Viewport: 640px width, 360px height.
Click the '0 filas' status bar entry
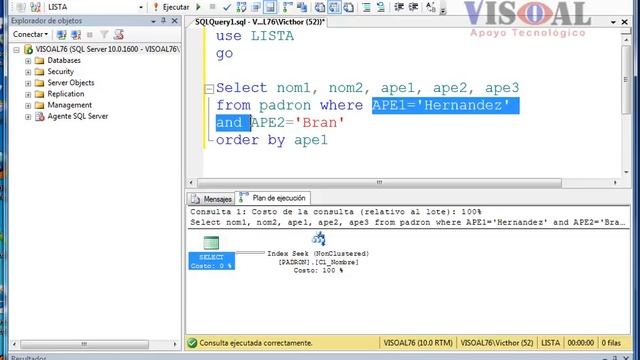point(611,343)
